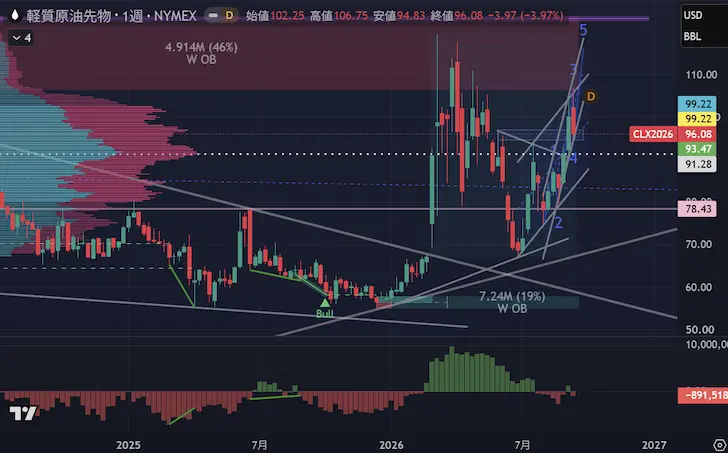Open chart settings gear at time axis corner
The width and height of the screenshot is (728, 453).
coord(719,446)
